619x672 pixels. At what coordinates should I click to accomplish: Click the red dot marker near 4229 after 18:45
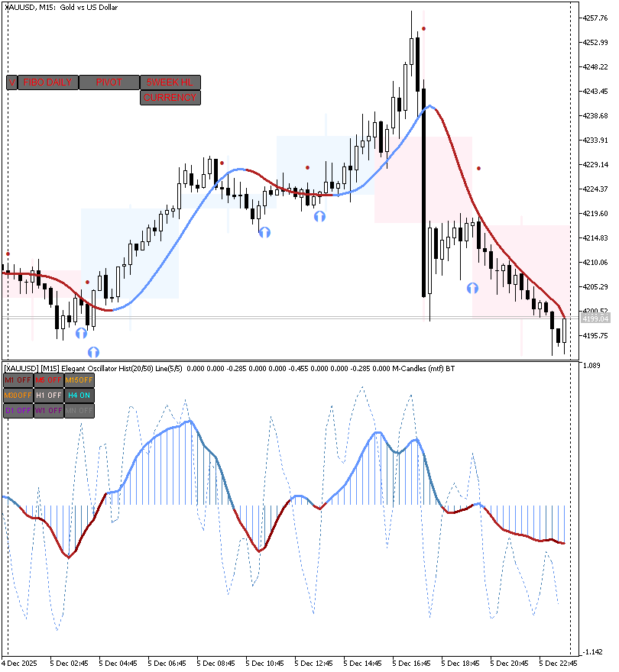(478, 169)
